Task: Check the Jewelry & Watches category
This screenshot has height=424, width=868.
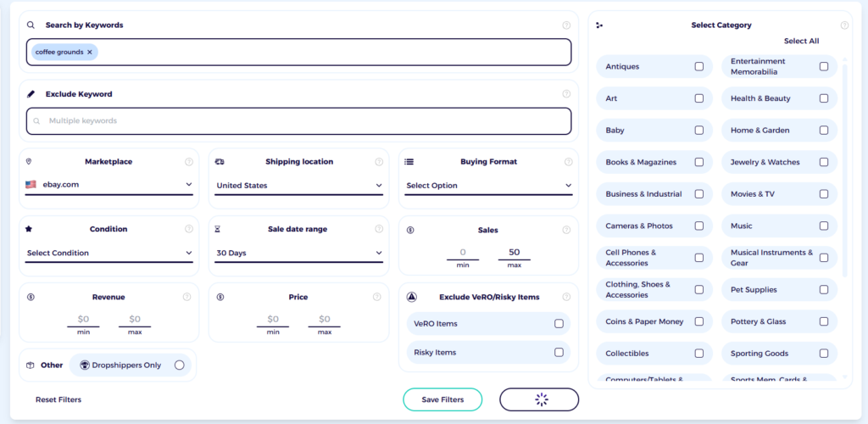Action: click(x=824, y=162)
